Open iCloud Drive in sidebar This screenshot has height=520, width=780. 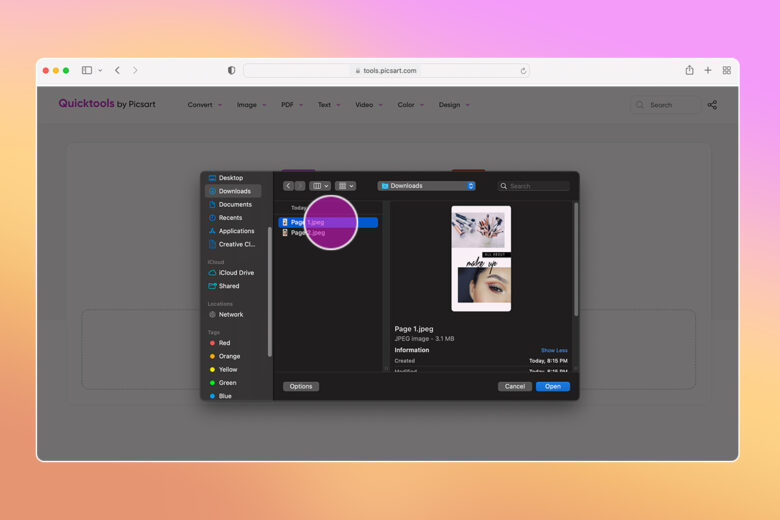(x=232, y=273)
